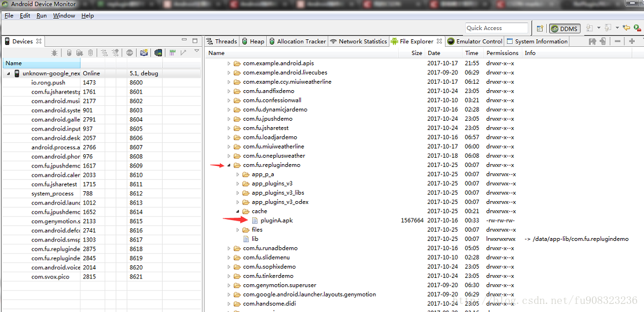
Task: Expand the app_p_a folder
Action: (x=238, y=174)
